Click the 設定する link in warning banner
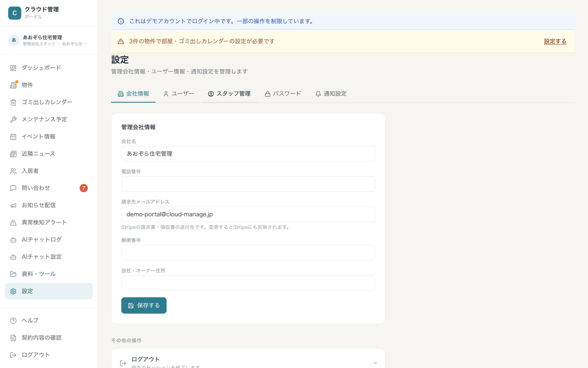The height and width of the screenshot is (368, 588). click(x=555, y=41)
